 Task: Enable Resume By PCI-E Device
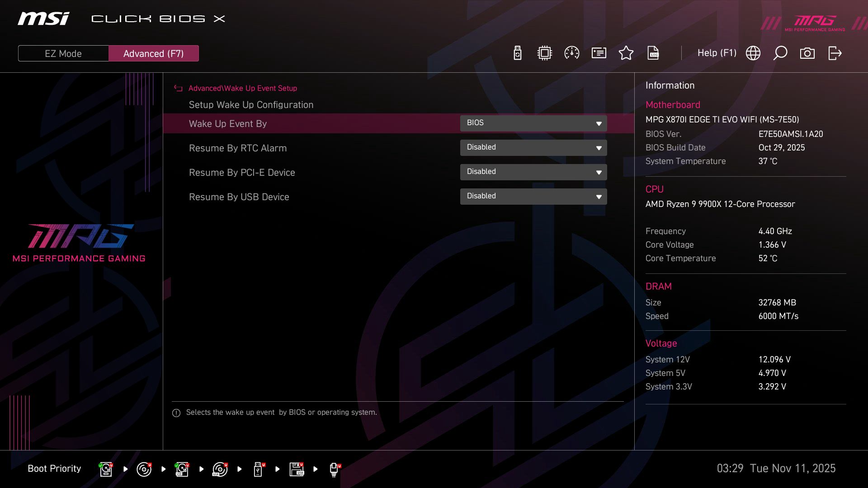(x=533, y=172)
